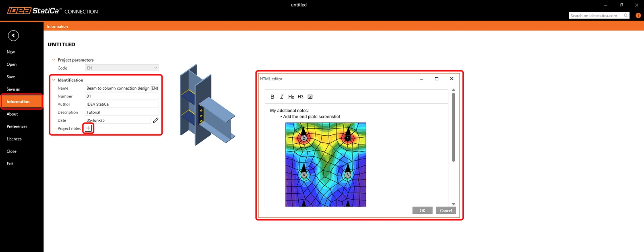
Task: Click the end plate stress screenshot image
Action: point(326,165)
